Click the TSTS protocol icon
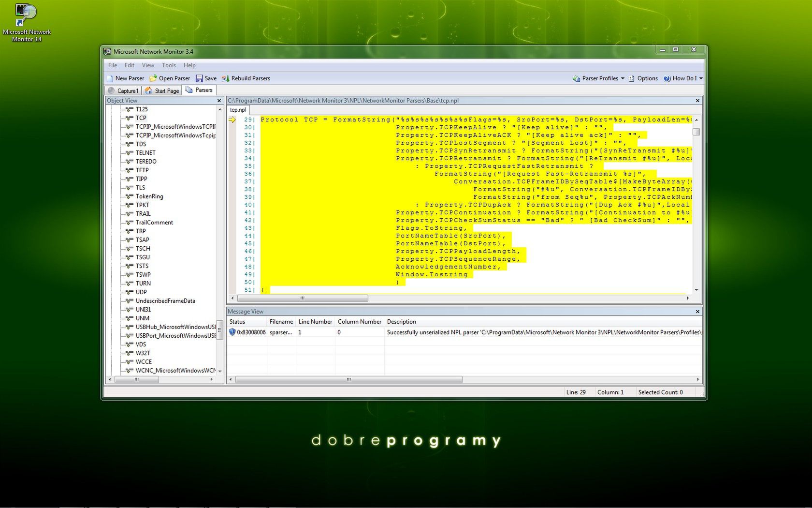Screen dimensions: 812x508 coord(130,266)
